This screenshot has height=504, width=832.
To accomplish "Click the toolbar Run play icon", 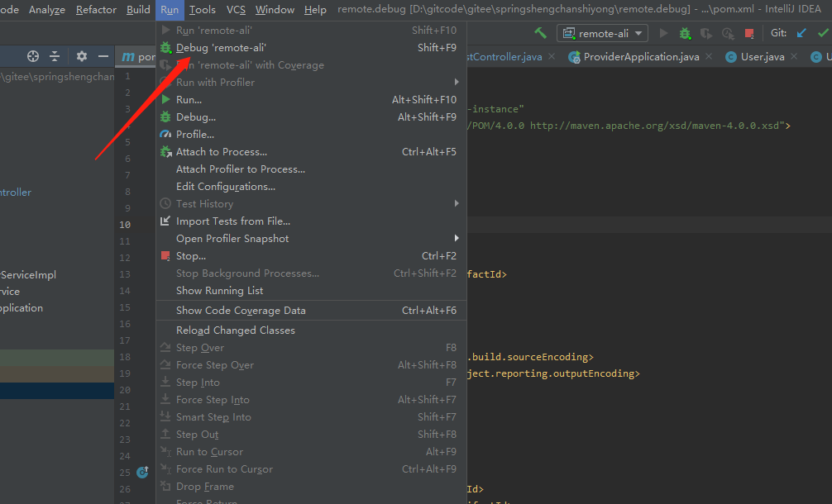I will tap(663, 33).
